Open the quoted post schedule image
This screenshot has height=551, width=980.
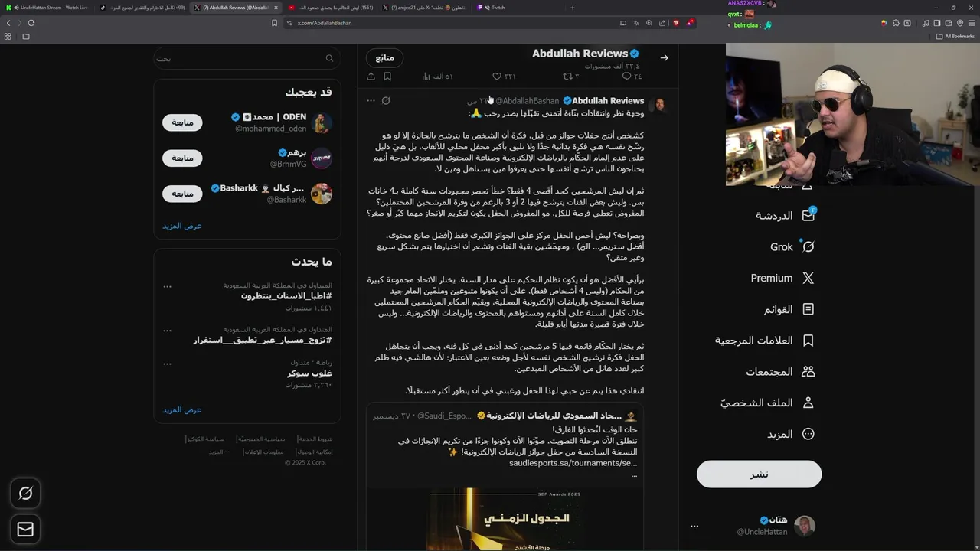point(505,520)
